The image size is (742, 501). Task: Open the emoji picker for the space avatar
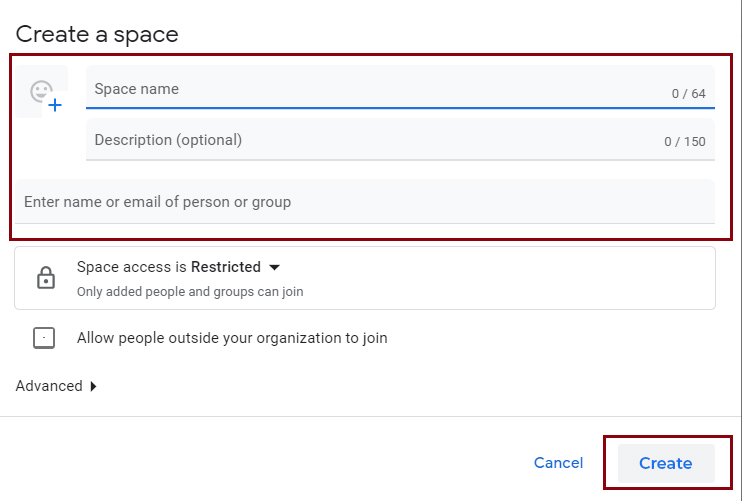pyautogui.click(x=41, y=92)
